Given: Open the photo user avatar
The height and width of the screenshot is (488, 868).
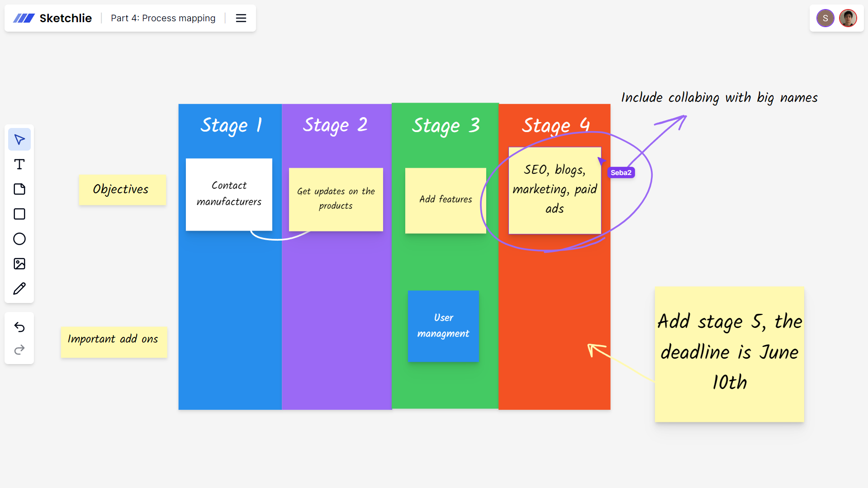Looking at the screenshot, I should tap(848, 18).
